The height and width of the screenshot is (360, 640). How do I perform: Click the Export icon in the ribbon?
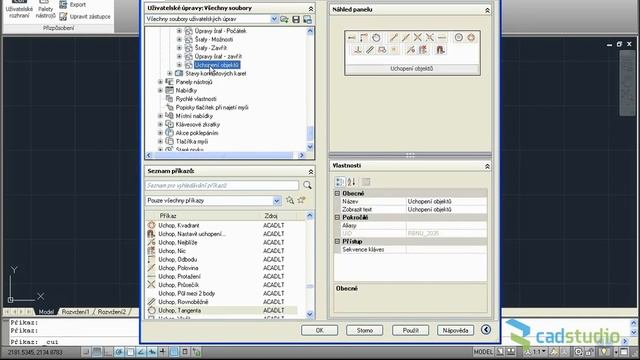pos(63,5)
